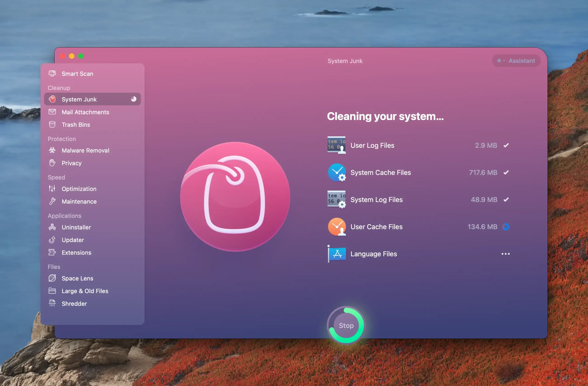The width and height of the screenshot is (588, 386).
Task: Switch to Privacy module
Action: pos(92,163)
